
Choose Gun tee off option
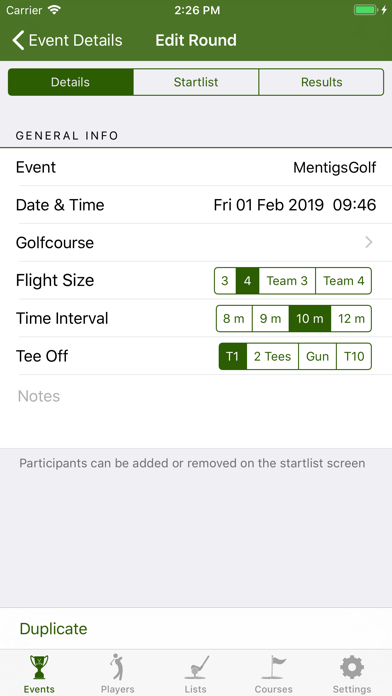click(x=317, y=356)
